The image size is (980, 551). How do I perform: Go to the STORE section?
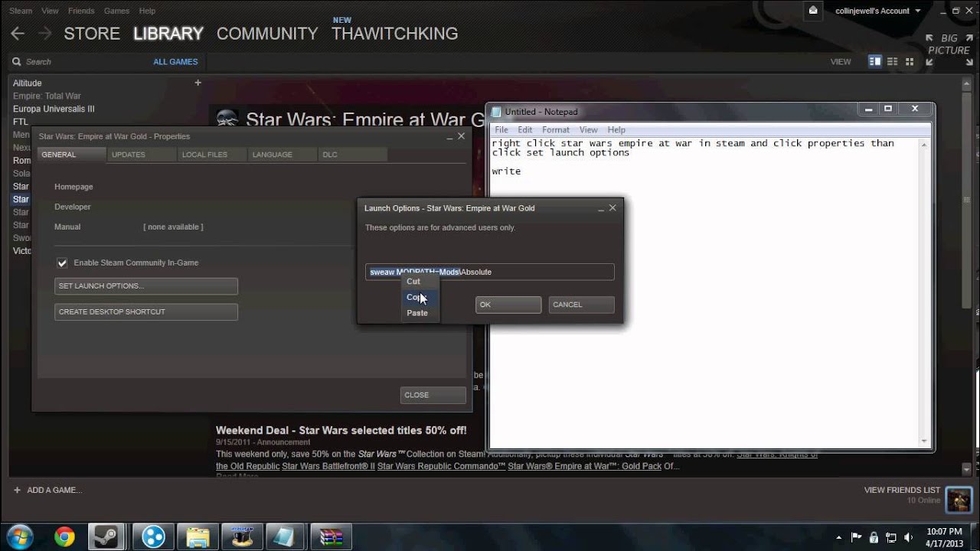[92, 34]
